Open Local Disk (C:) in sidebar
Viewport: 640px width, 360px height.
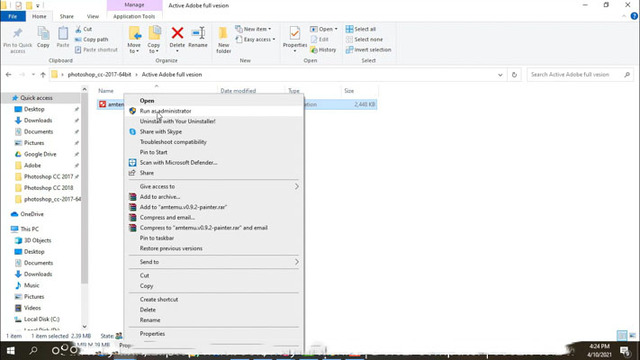pyautogui.click(x=41, y=319)
